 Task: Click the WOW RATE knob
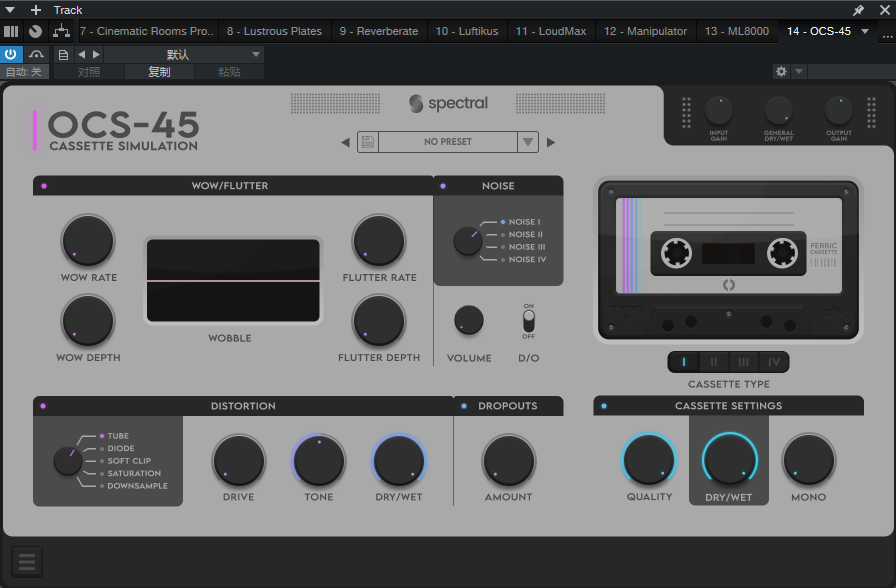click(x=88, y=241)
